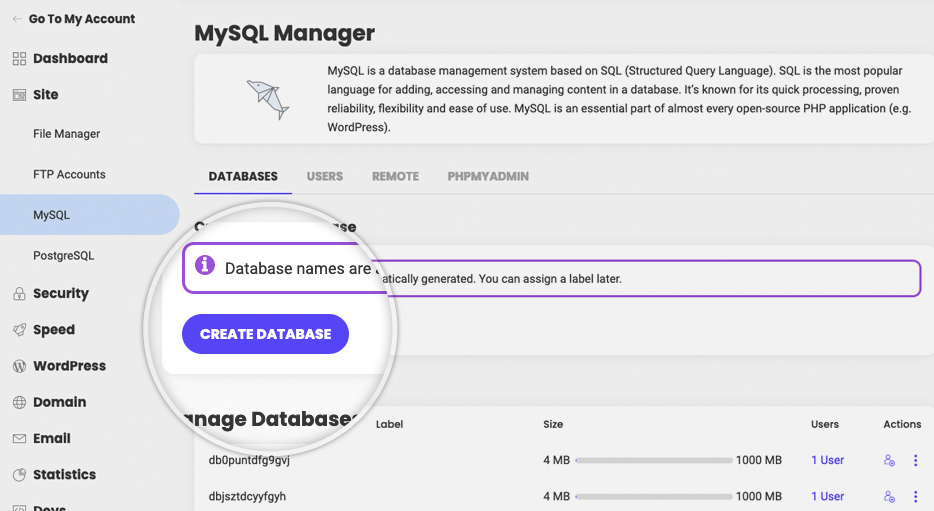Open PostgreSQL page
Screen dimensions: 934x511
click(x=64, y=256)
